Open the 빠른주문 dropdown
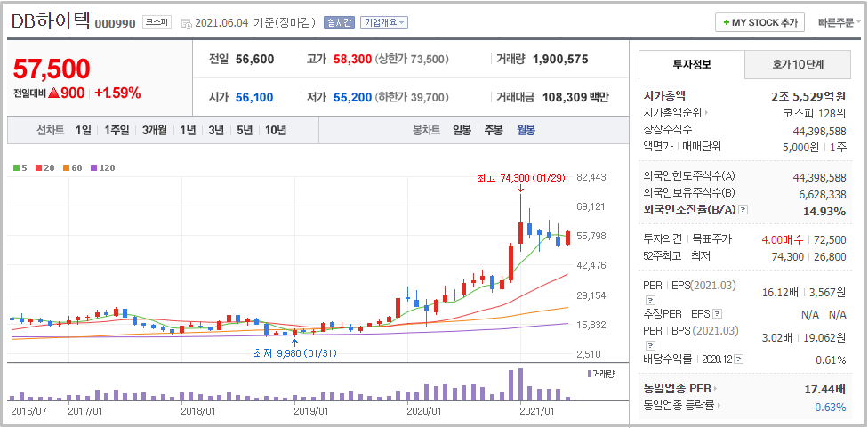Image resolution: width=868 pixels, height=428 pixels. [839, 23]
